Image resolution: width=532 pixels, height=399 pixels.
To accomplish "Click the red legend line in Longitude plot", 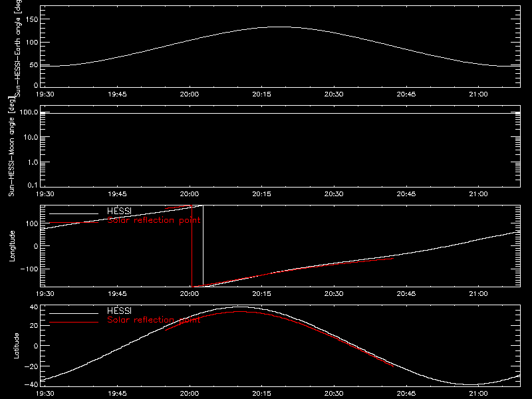I will [74, 223].
